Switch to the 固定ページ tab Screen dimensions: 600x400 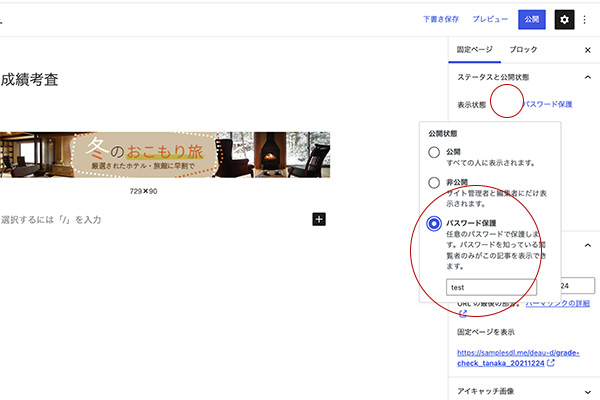point(475,49)
